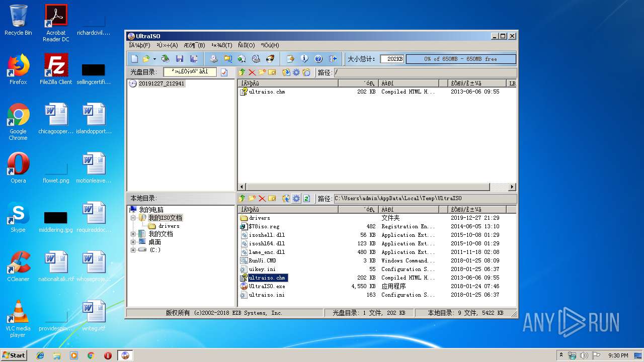Select 我的电脑 in the local tree
The width and height of the screenshot is (644, 362).
pos(151,210)
